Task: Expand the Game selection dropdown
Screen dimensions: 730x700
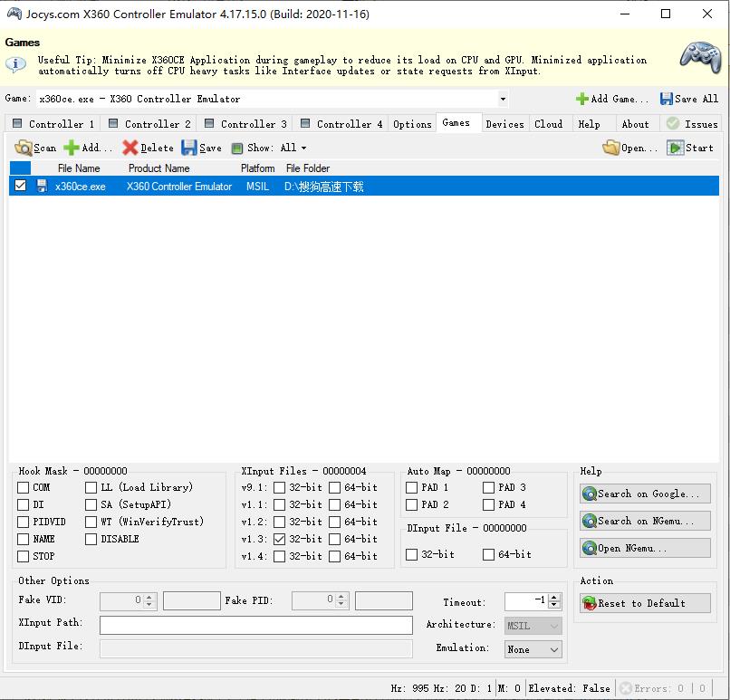Action: [x=503, y=99]
